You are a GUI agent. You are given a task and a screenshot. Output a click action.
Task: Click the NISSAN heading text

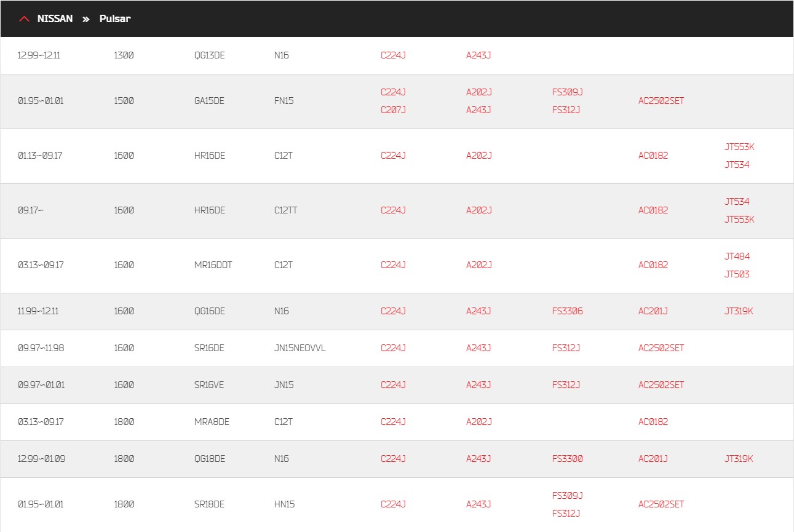(55, 18)
